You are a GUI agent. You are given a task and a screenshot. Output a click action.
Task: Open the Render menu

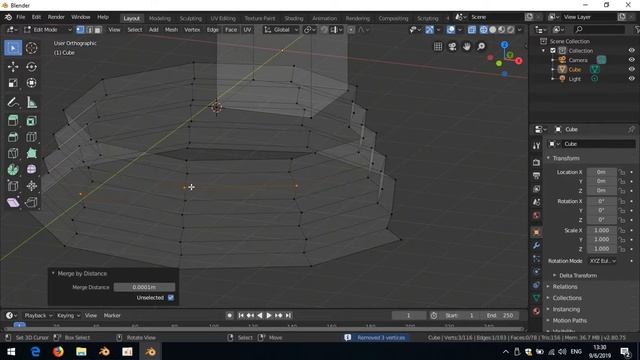coord(56,17)
